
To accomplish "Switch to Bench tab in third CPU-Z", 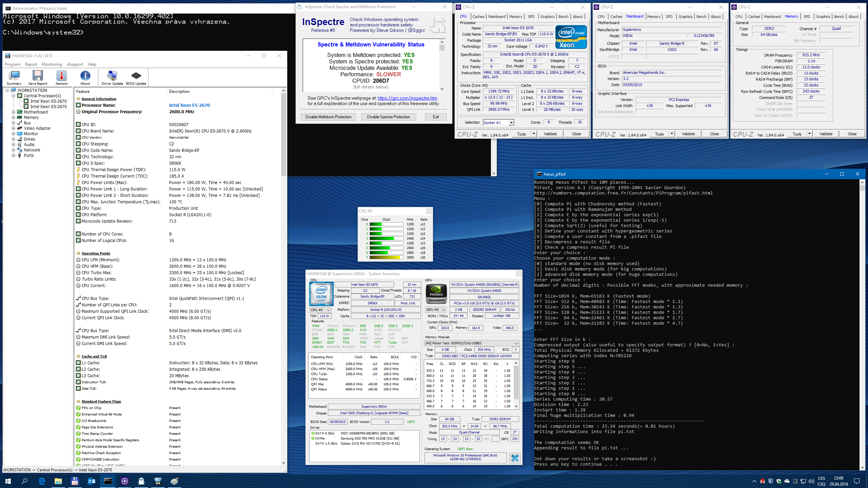I will (839, 17).
